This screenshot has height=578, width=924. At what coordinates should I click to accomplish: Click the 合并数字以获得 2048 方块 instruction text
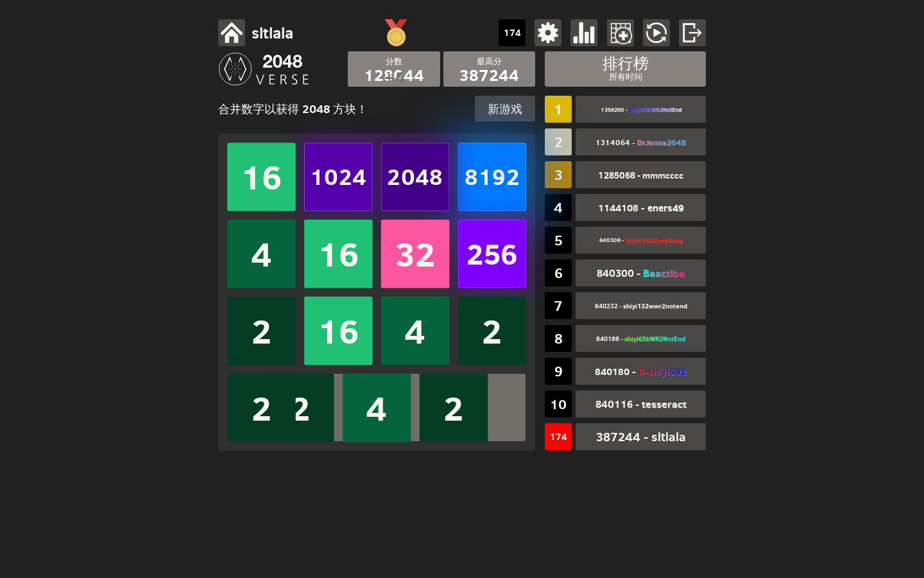293,109
